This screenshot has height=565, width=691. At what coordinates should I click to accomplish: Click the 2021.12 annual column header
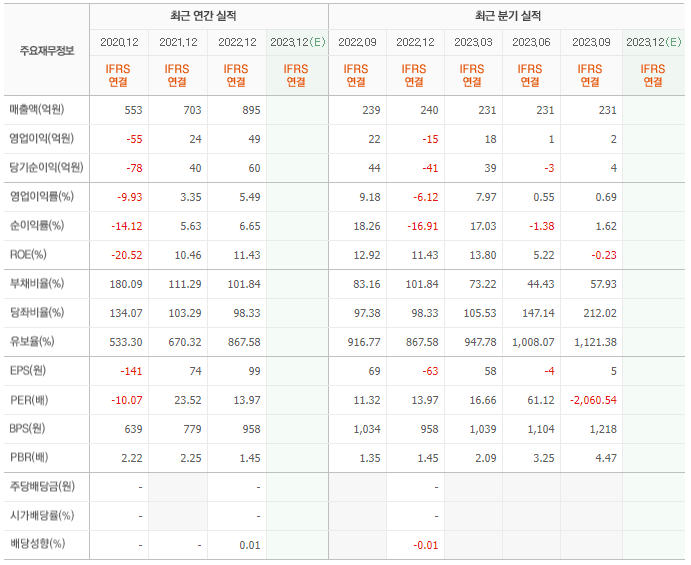[178, 42]
